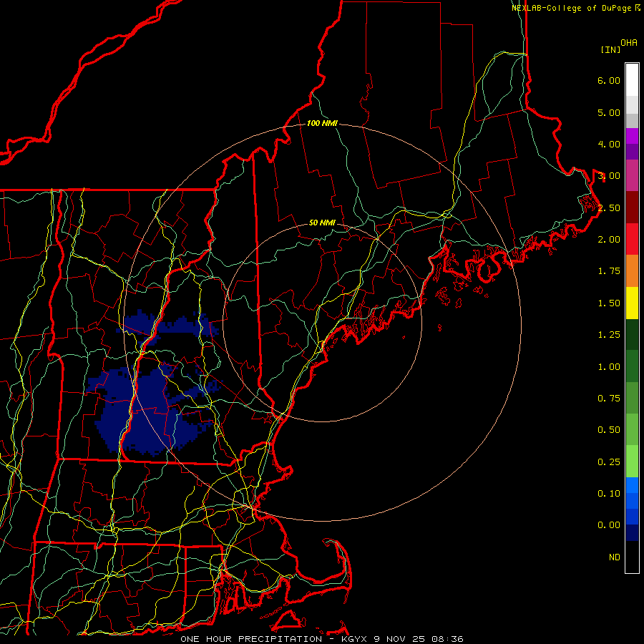Click the OHA product label
The image size is (644, 644).
pos(629,43)
